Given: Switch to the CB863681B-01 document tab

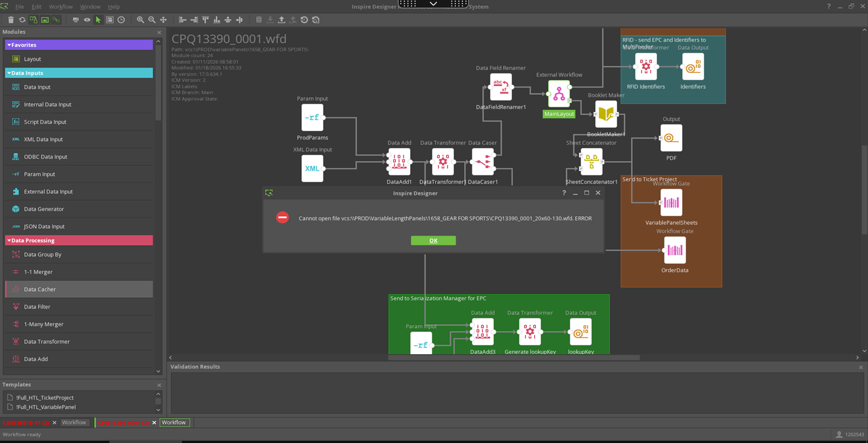Looking at the screenshot, I should pos(26,423).
